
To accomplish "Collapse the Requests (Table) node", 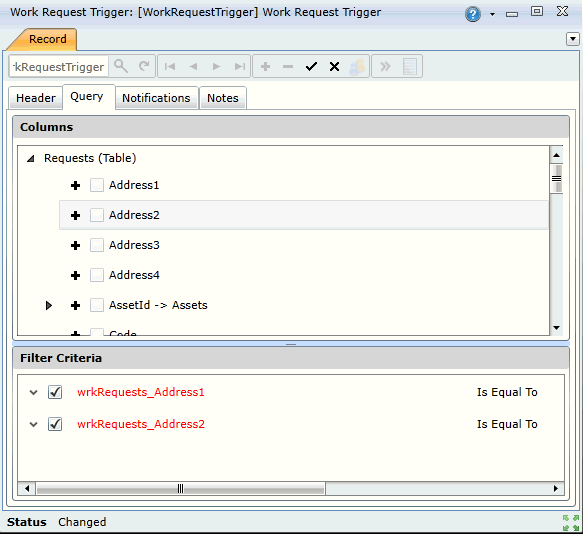I will pos(30,158).
